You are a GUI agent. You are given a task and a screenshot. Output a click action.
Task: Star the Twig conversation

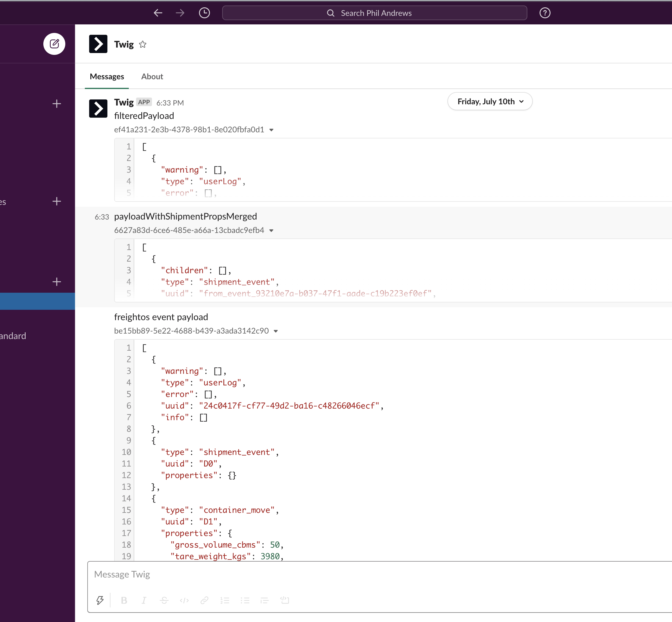(143, 45)
